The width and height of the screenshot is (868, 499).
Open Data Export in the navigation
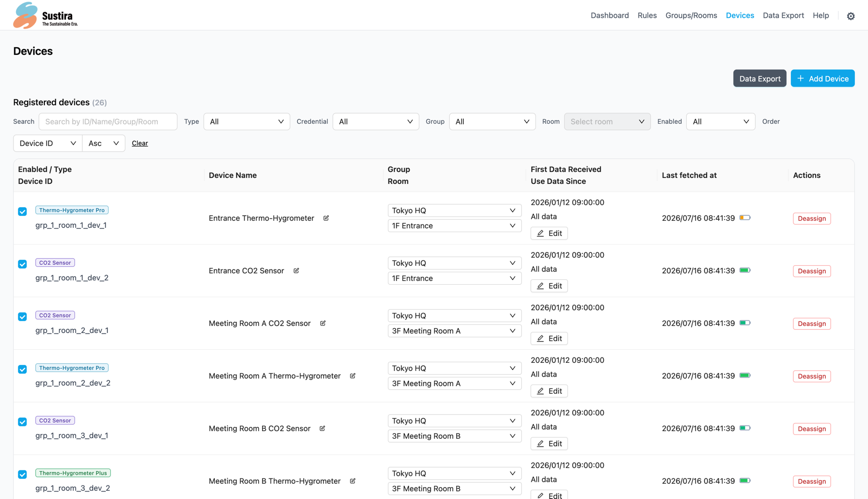click(x=783, y=15)
